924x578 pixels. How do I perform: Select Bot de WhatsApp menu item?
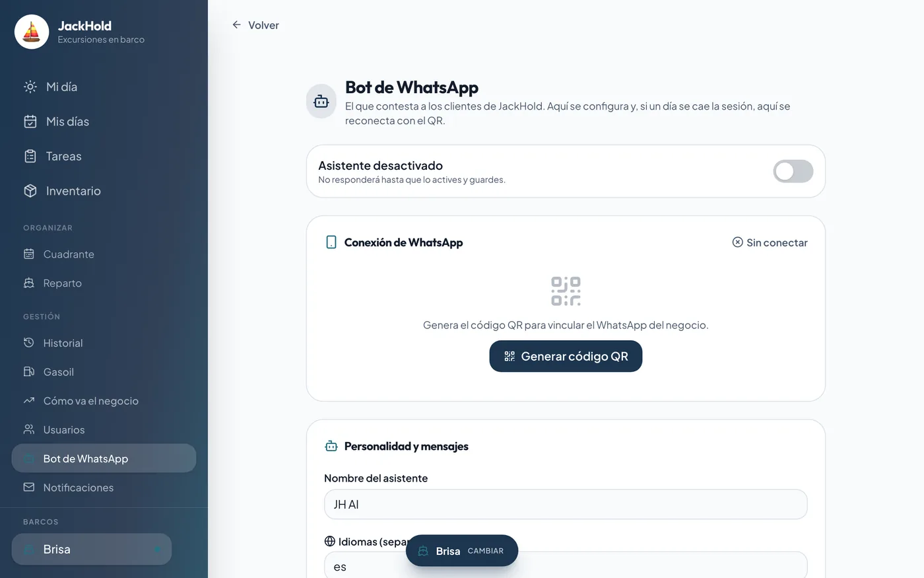104,458
